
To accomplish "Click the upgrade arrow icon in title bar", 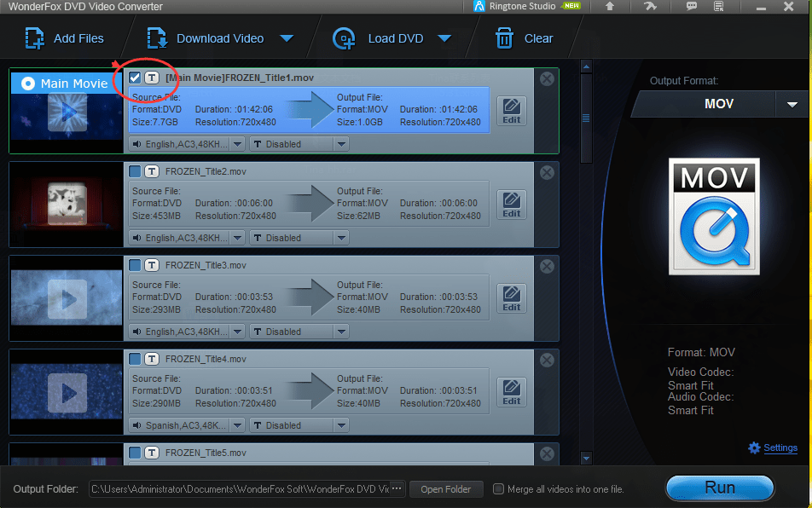I will pyautogui.click(x=610, y=6).
